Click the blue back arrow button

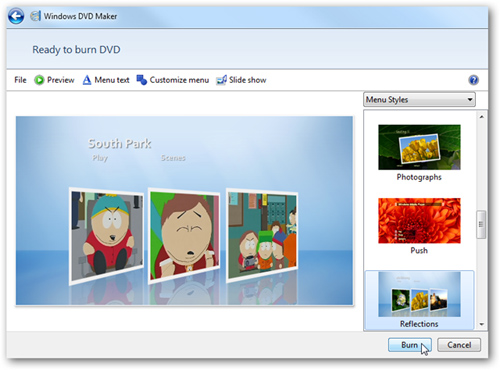tap(16, 16)
